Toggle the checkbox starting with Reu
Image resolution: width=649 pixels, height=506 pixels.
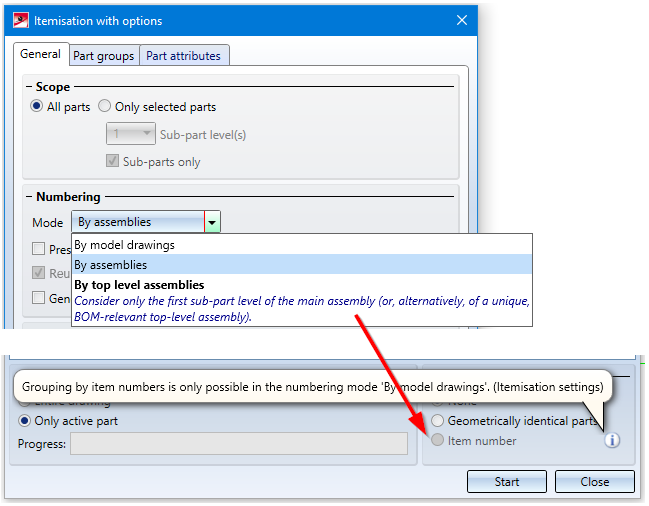[x=38, y=273]
